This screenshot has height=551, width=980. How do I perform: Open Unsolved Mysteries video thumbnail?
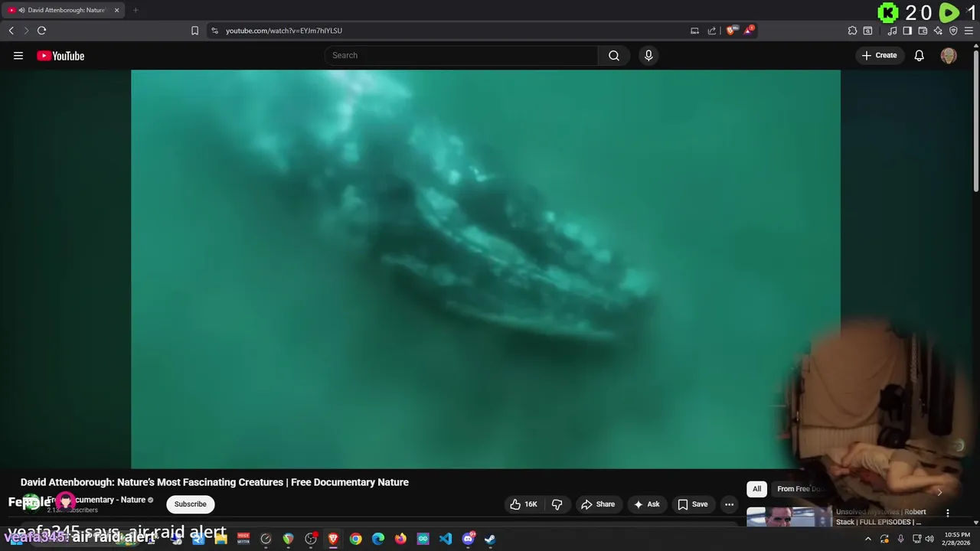pos(789,517)
